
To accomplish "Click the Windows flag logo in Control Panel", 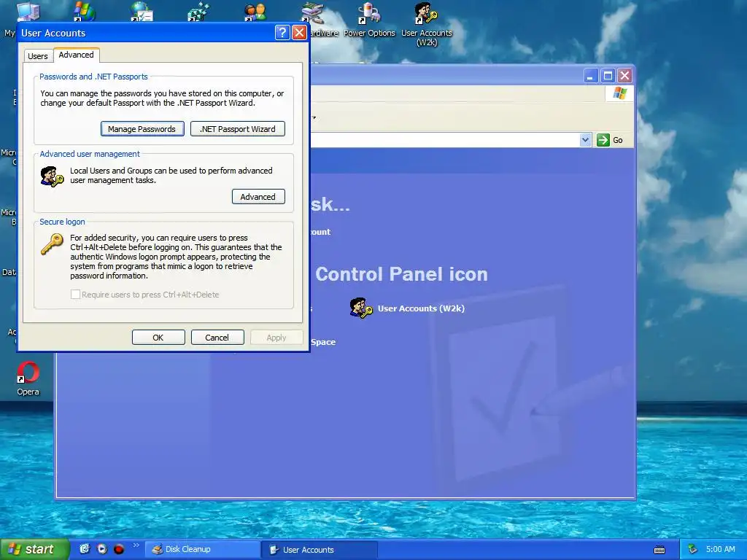I will pos(620,93).
